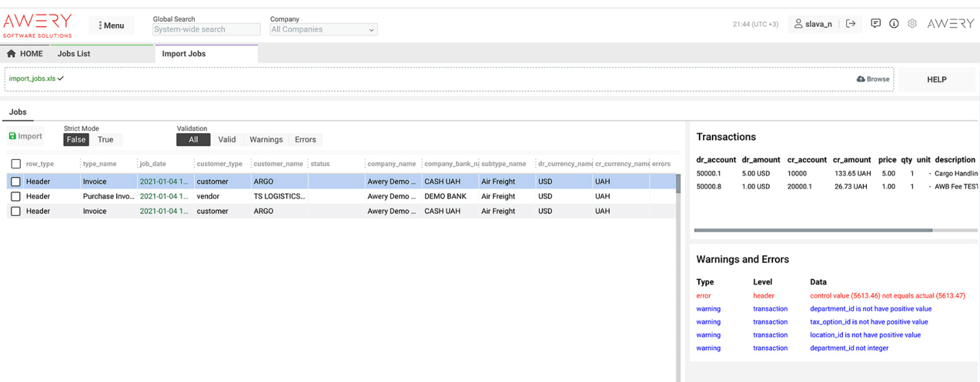This screenshot has height=382, width=980.
Task: Click the Purchase Invoice type cell
Action: 108,196
